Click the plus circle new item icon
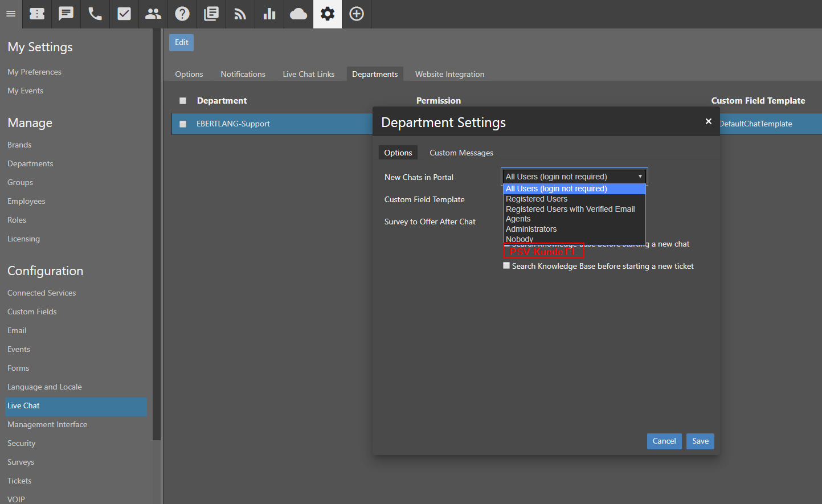Screen dimensions: 822x504 [x=357, y=14]
